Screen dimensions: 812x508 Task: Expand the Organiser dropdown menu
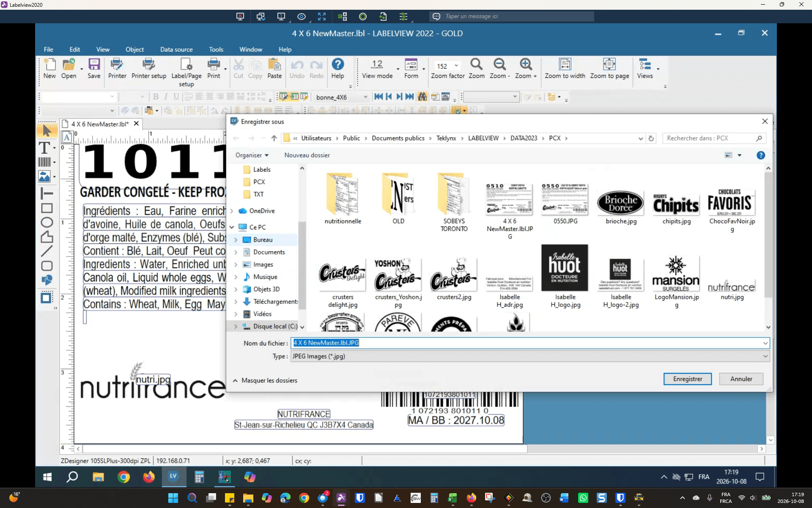[x=252, y=155]
